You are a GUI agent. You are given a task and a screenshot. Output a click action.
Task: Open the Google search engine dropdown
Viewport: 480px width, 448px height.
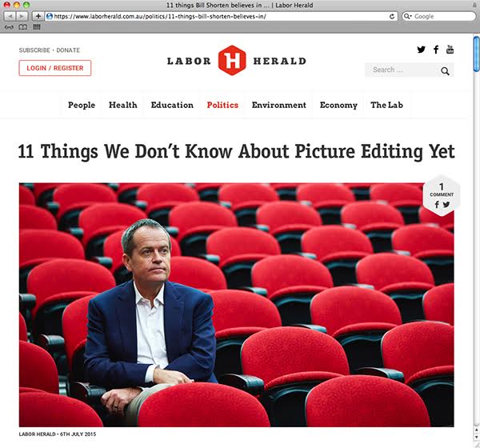[x=407, y=16]
